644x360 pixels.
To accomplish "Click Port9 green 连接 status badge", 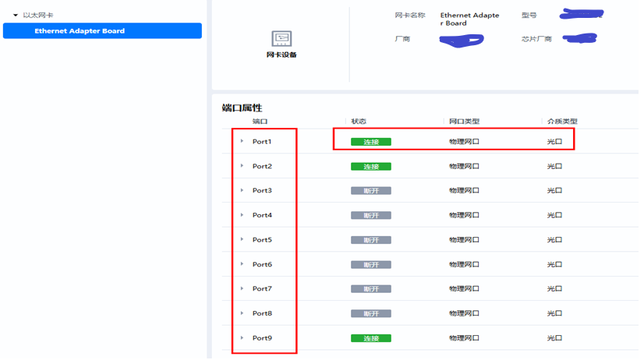I will click(370, 338).
